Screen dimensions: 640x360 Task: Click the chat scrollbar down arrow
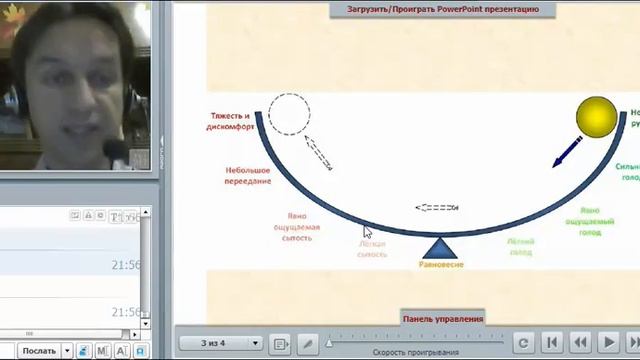[x=146, y=324]
